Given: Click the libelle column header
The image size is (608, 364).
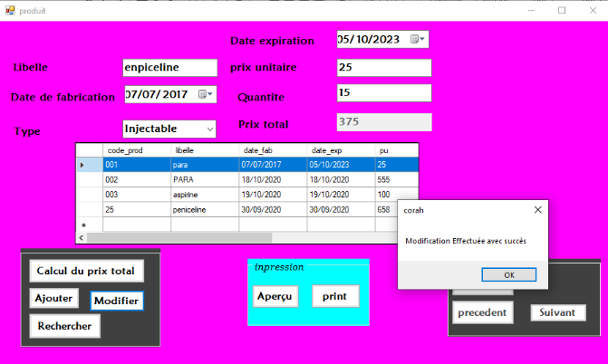Looking at the screenshot, I should point(205,150).
